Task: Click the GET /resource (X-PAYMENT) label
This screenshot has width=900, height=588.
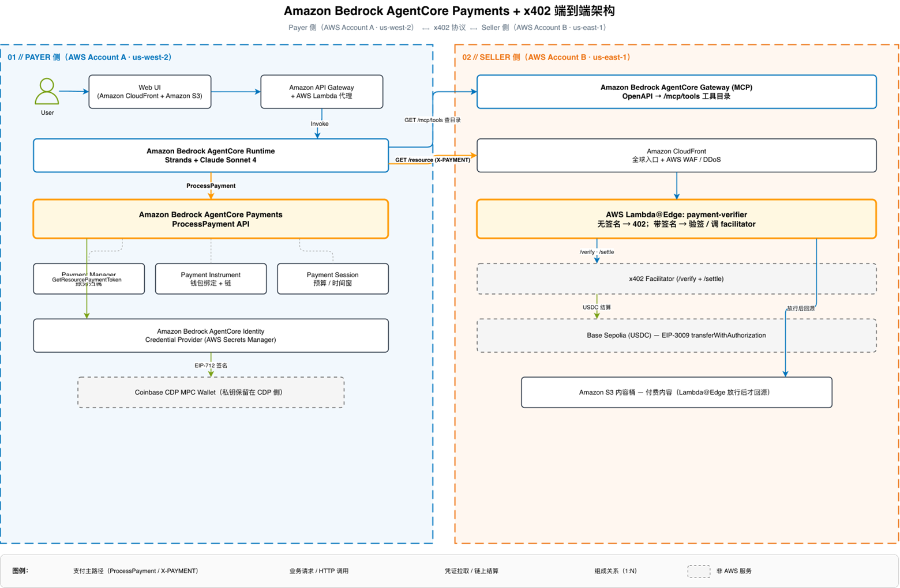Action: (x=432, y=160)
